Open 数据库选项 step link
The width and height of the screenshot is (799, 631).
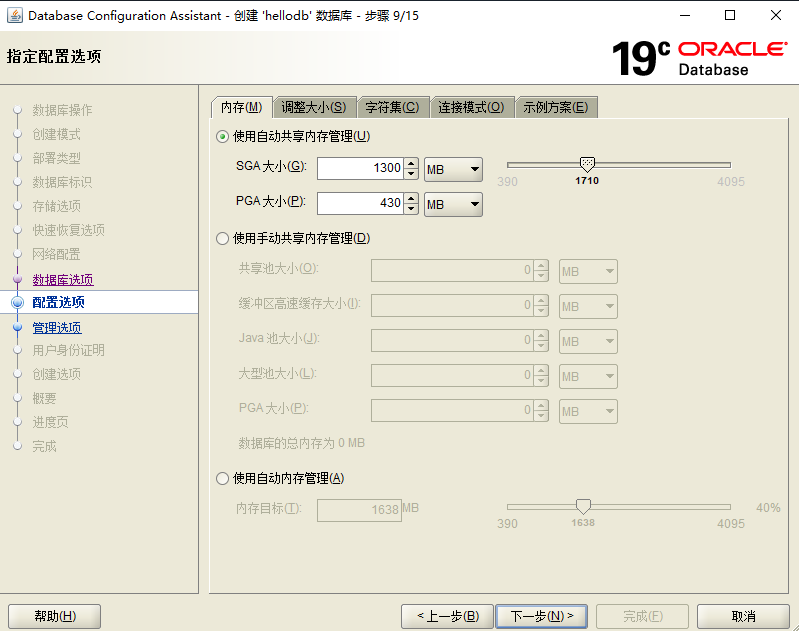(63, 279)
